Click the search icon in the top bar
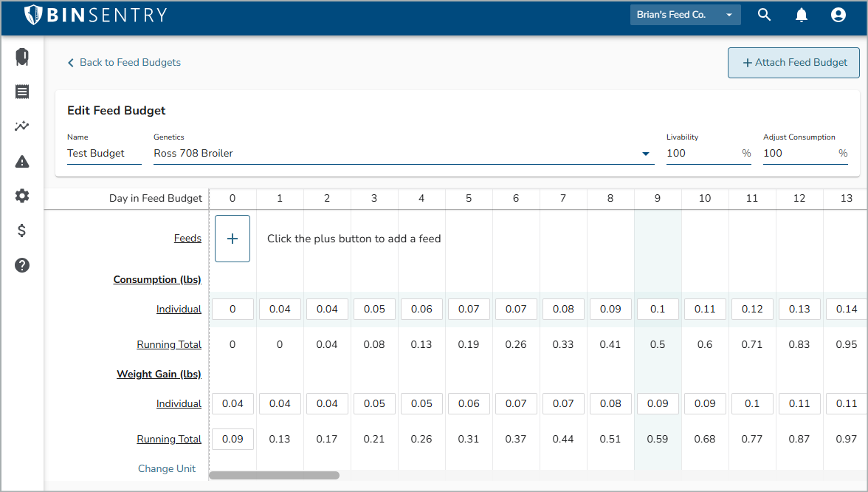Viewport: 868px width, 492px height. pos(764,14)
